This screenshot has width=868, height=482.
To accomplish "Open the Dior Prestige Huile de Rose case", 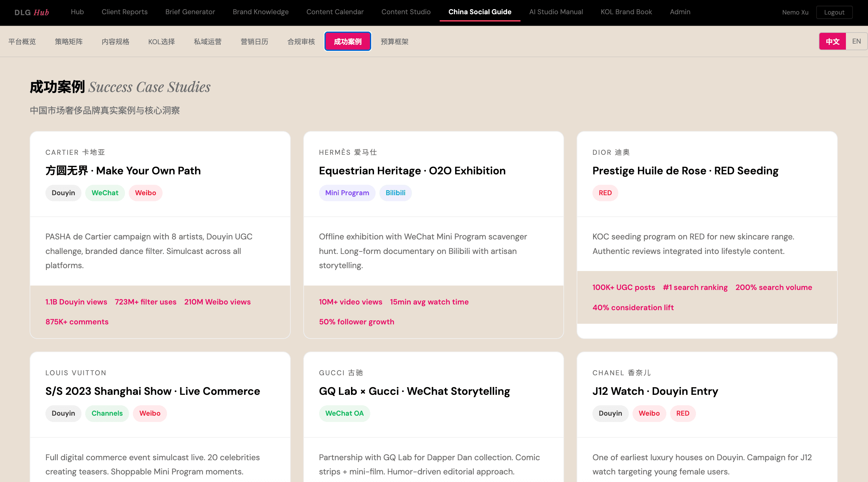I will [685, 171].
